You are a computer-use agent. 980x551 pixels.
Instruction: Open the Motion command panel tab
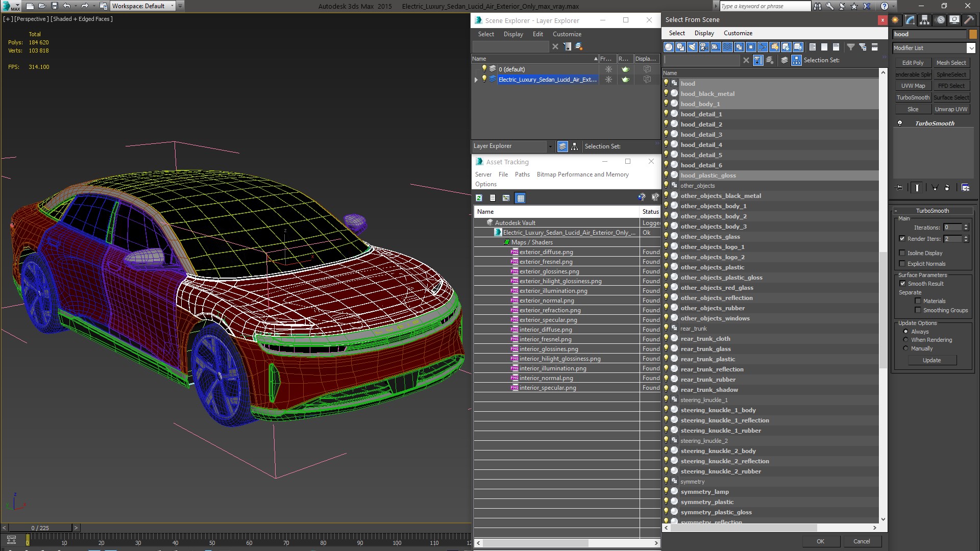click(x=940, y=20)
